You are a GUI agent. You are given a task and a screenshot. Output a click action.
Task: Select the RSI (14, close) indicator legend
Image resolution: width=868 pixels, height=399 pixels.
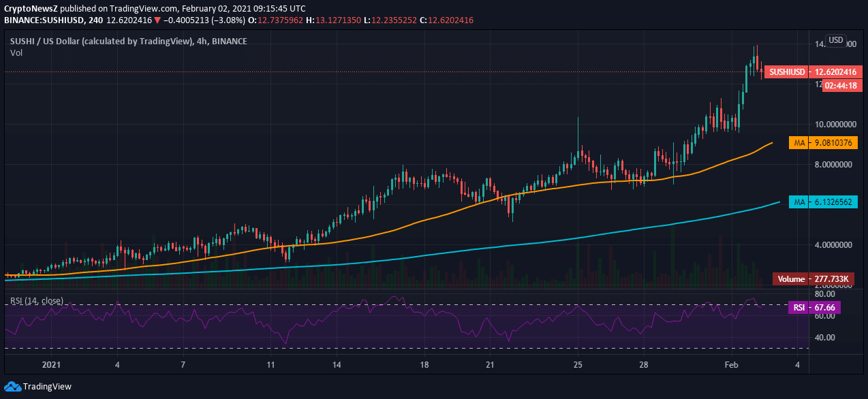tap(37, 301)
